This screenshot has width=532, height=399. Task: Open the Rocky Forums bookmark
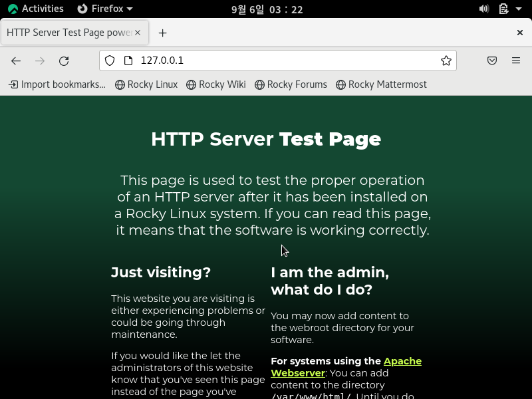pyautogui.click(x=291, y=84)
